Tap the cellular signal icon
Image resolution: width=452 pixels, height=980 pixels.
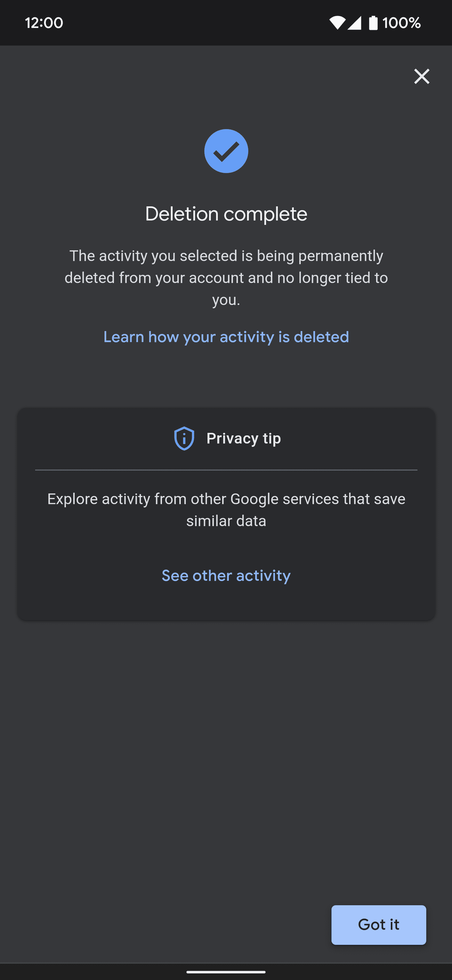click(354, 23)
